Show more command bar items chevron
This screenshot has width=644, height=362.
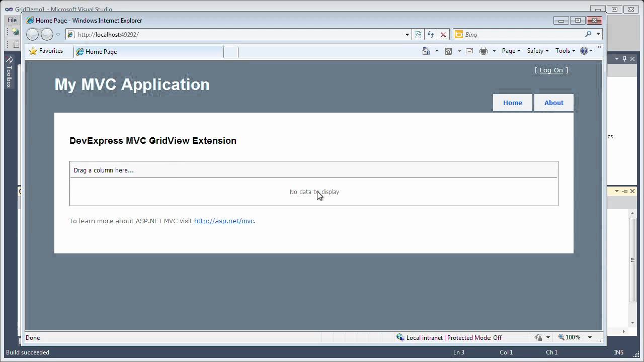point(599,48)
